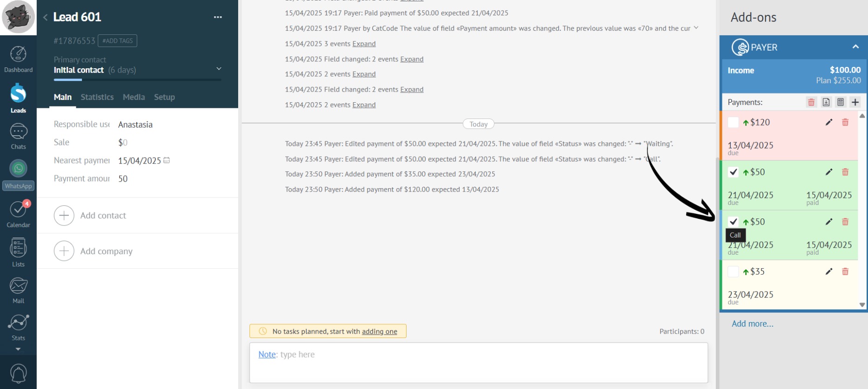Check the $120 payment checkbox

tap(733, 122)
